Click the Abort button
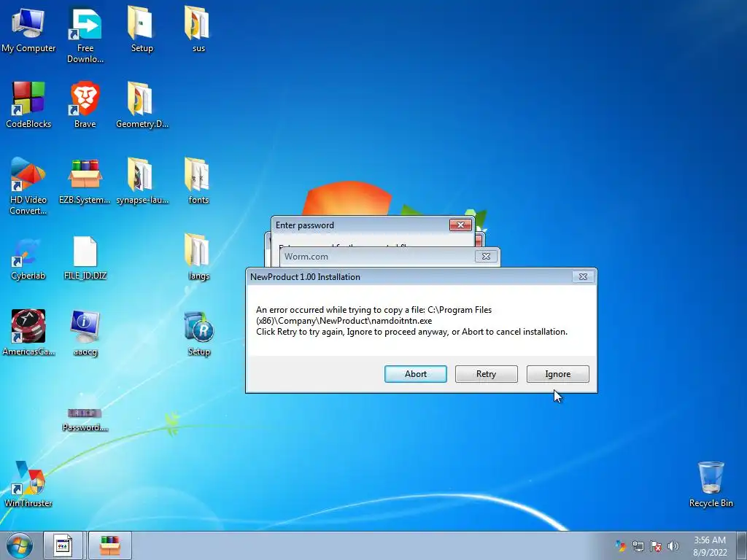Viewport: 747px width, 560px height. (x=415, y=374)
